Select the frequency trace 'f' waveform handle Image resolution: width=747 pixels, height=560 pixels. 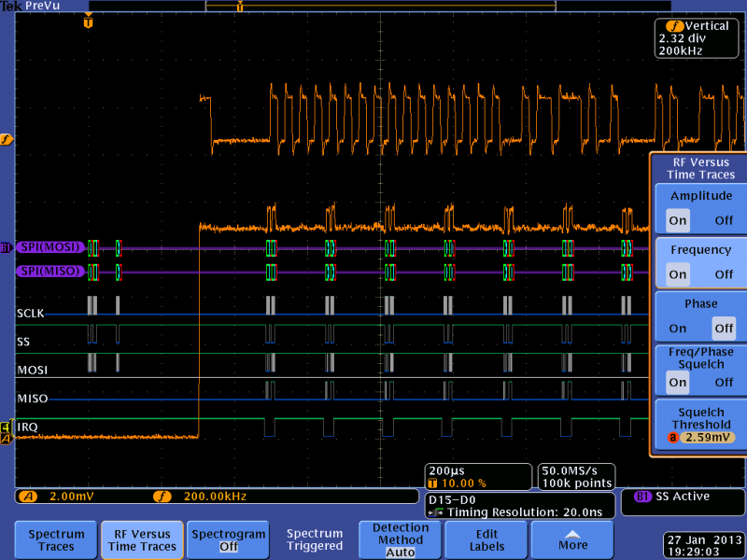pyautogui.click(x=6, y=139)
